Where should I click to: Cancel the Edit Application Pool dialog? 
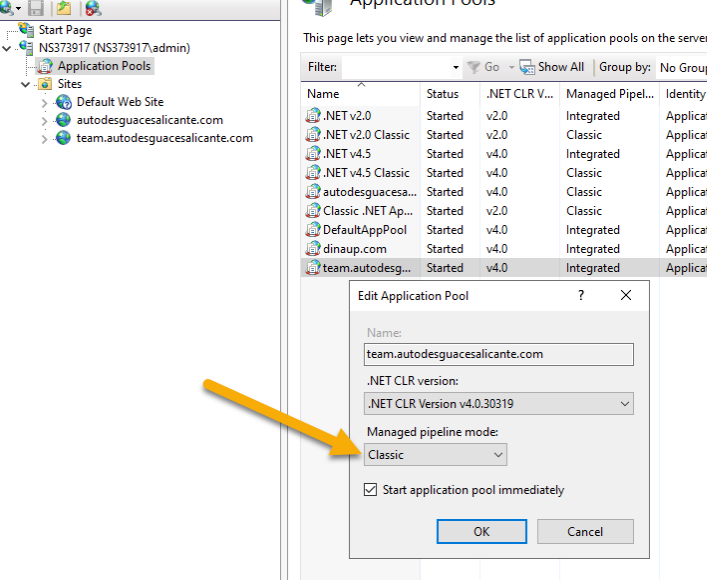pyautogui.click(x=585, y=531)
